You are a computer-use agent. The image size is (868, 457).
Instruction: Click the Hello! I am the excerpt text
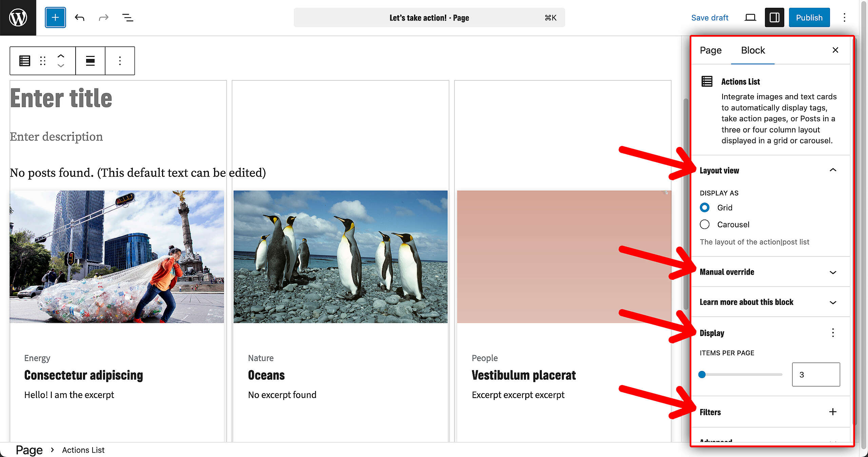pyautogui.click(x=69, y=395)
